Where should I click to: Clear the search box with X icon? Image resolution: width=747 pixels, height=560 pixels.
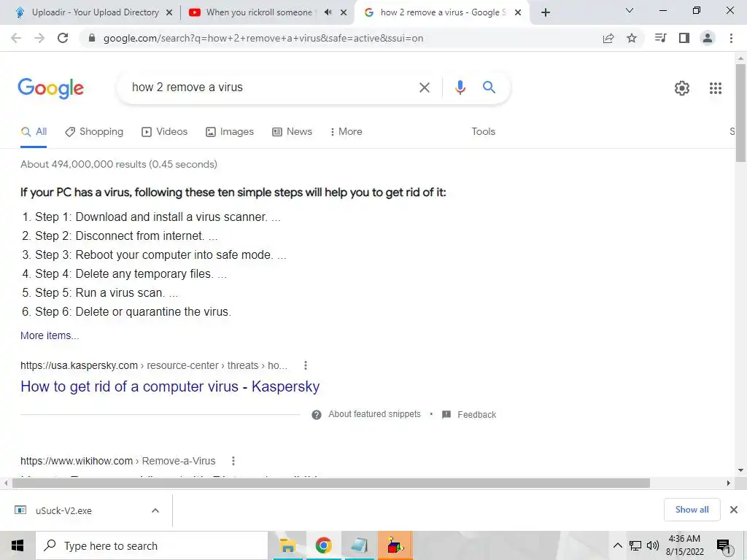pyautogui.click(x=424, y=87)
